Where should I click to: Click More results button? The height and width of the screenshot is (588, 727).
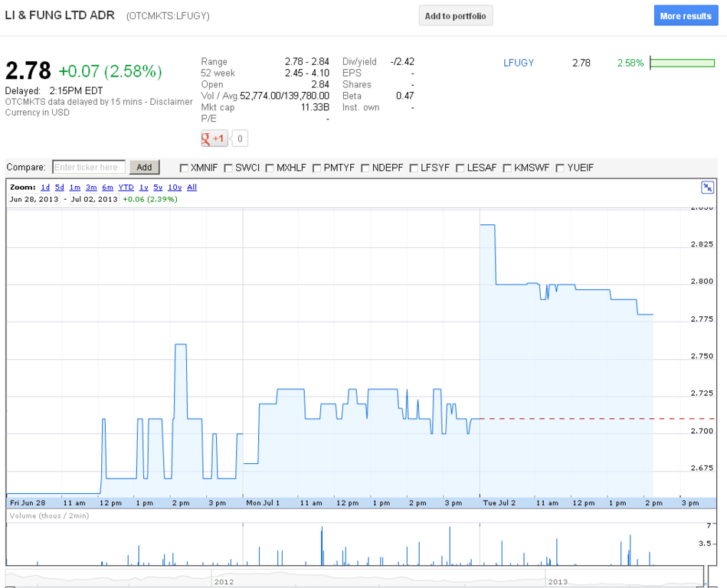pyautogui.click(x=686, y=16)
